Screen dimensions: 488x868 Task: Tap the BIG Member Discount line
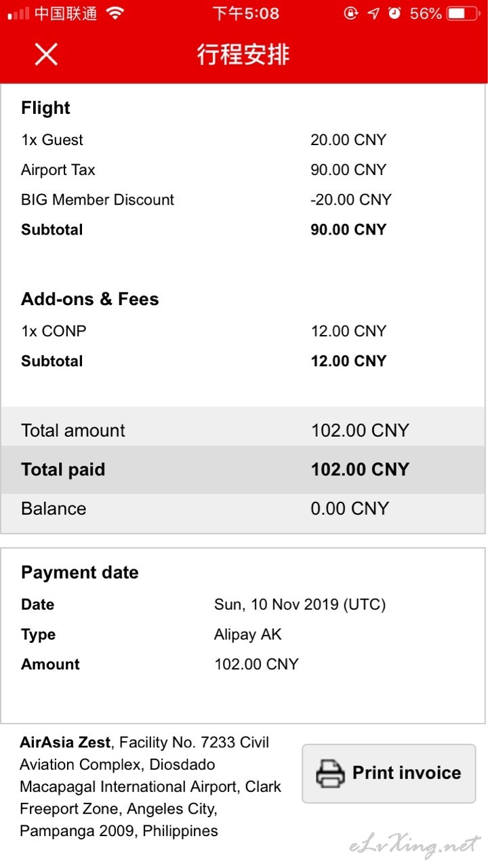(x=207, y=200)
